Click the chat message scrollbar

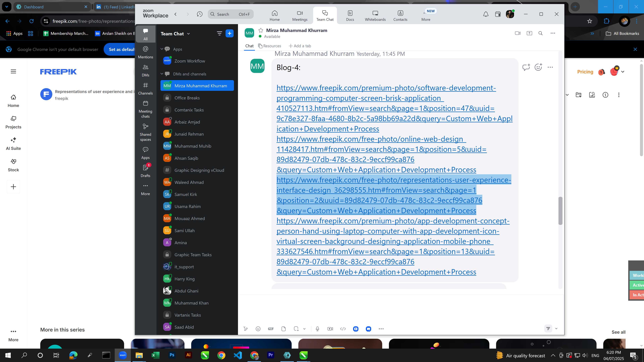click(x=560, y=211)
